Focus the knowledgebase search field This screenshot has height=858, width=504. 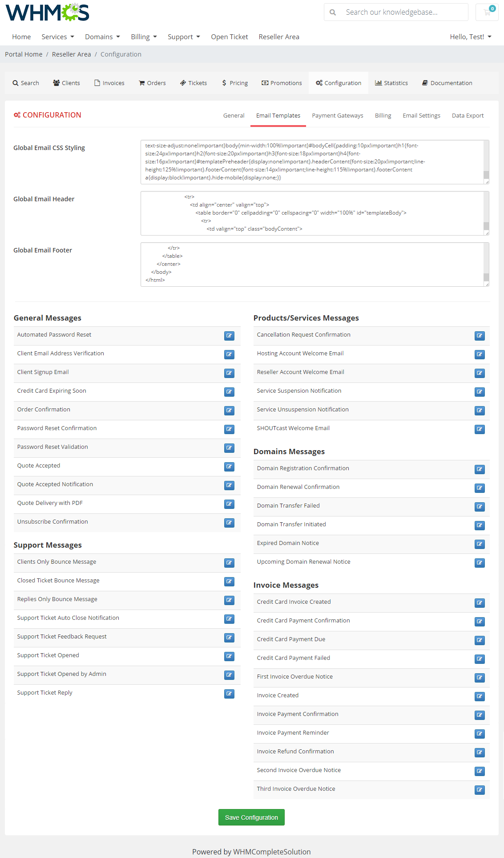click(403, 12)
